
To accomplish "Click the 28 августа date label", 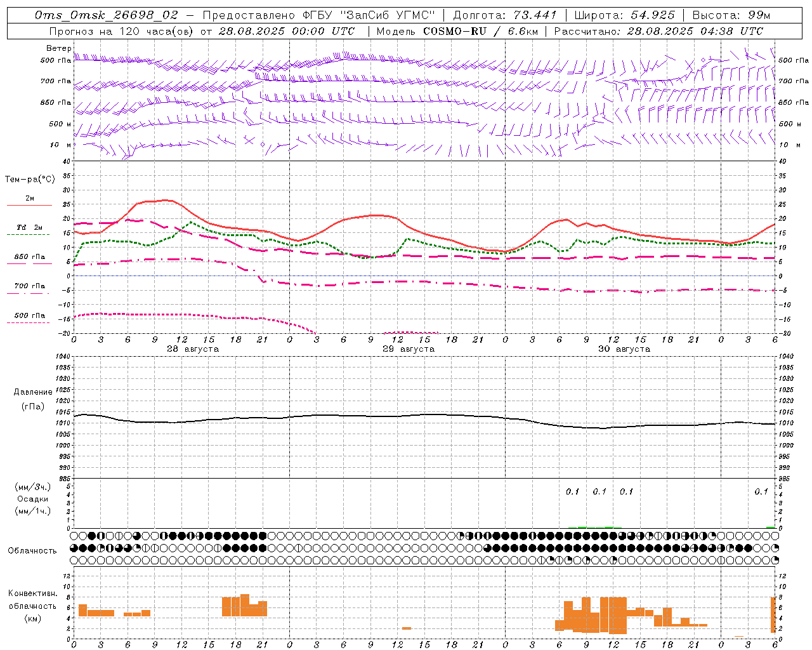I will click(193, 349).
